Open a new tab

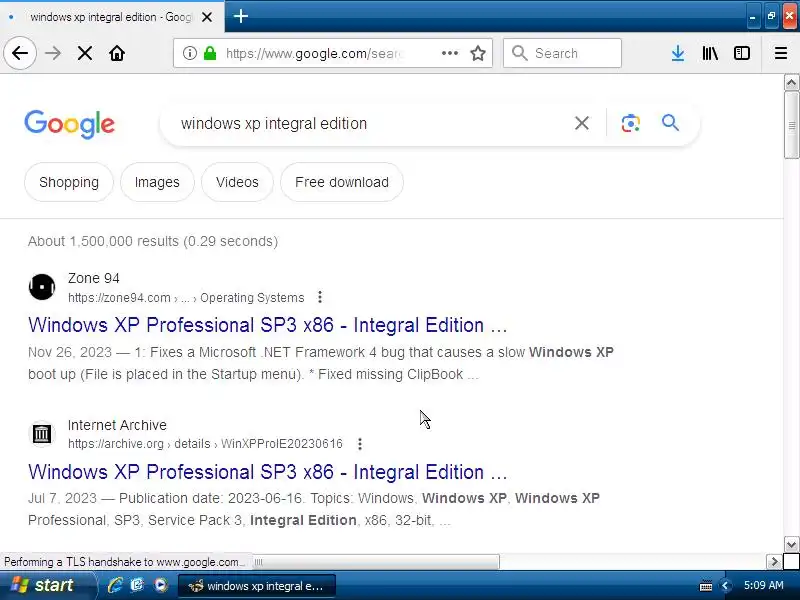241,16
